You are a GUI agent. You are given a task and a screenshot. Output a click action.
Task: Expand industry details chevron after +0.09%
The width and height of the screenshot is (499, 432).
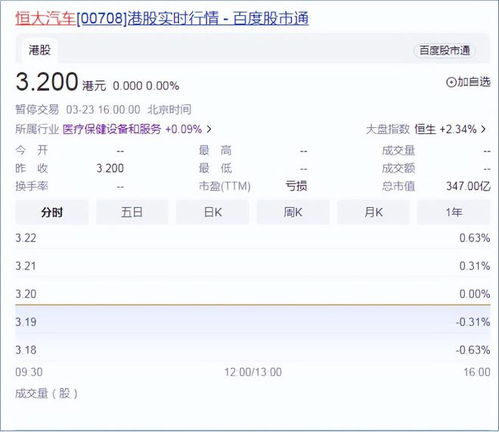(x=209, y=129)
